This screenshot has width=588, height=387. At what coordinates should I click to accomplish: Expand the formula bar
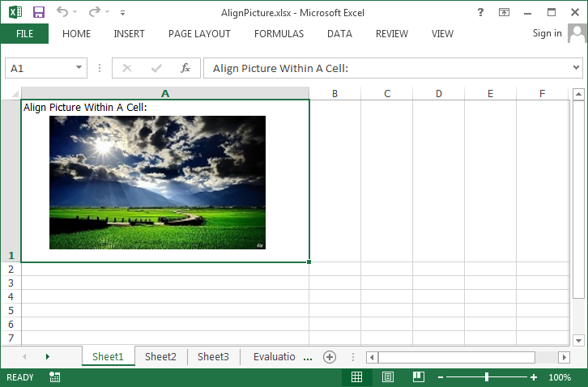tap(575, 68)
